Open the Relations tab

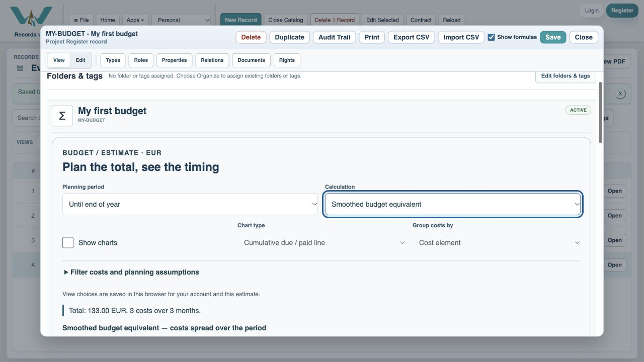pos(212,60)
